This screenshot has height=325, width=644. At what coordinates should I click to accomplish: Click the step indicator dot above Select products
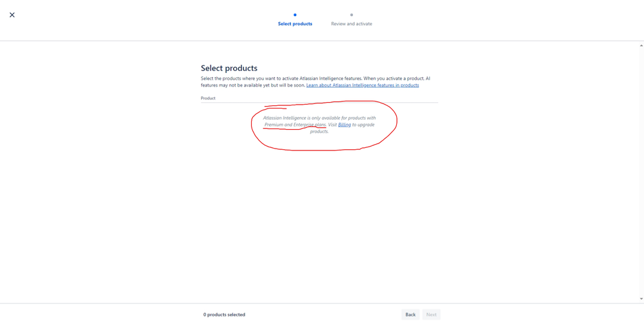coord(295,15)
